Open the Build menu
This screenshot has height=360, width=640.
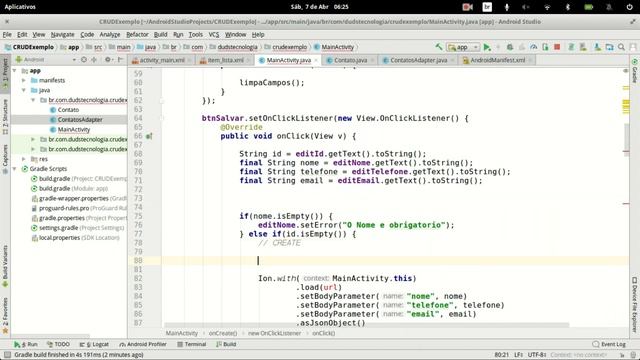click(160, 34)
